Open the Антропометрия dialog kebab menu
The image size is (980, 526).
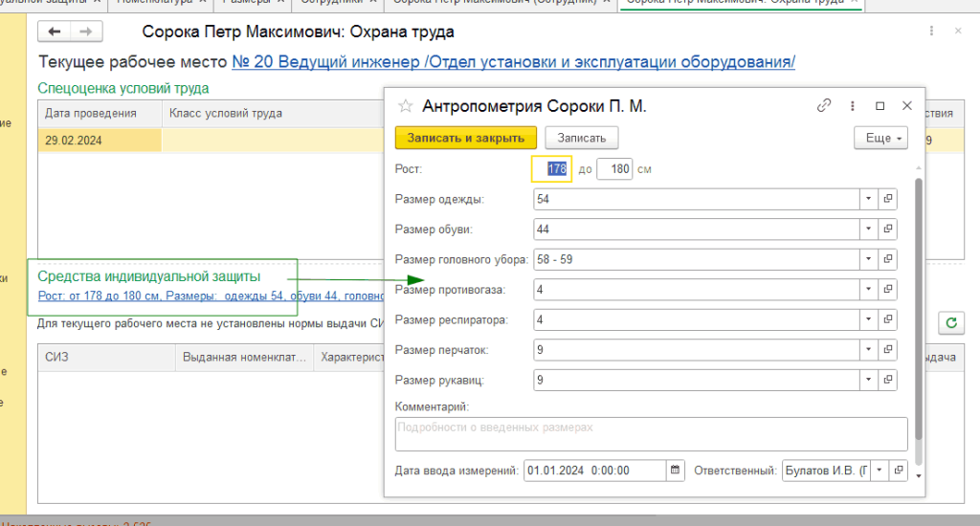853,106
